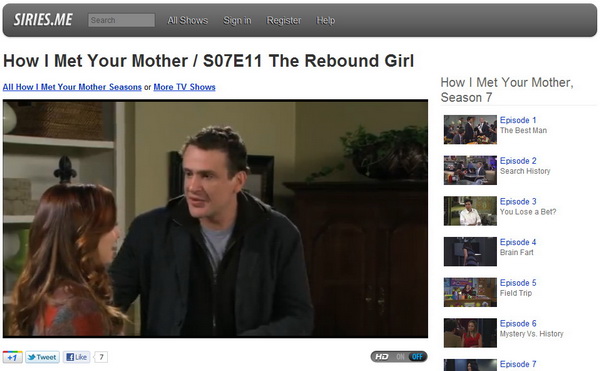Viewport: 600px width, 371px height.
Task: Open the Register page
Action: pyautogui.click(x=284, y=20)
